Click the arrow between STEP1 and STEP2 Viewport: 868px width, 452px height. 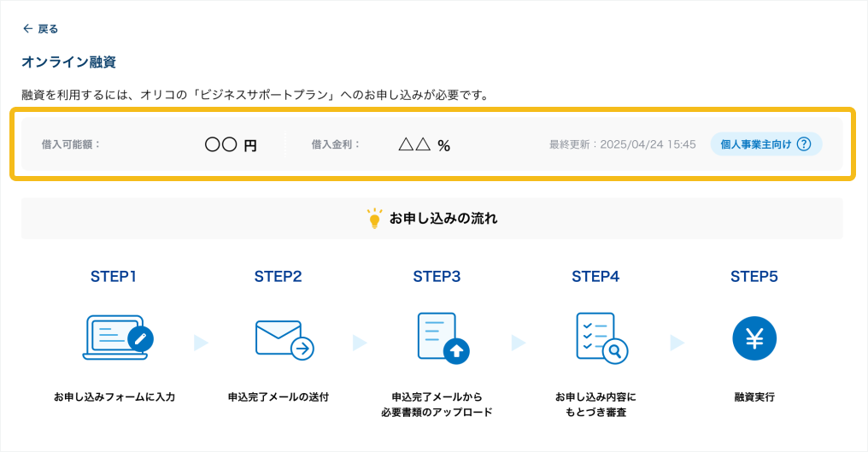201,343
